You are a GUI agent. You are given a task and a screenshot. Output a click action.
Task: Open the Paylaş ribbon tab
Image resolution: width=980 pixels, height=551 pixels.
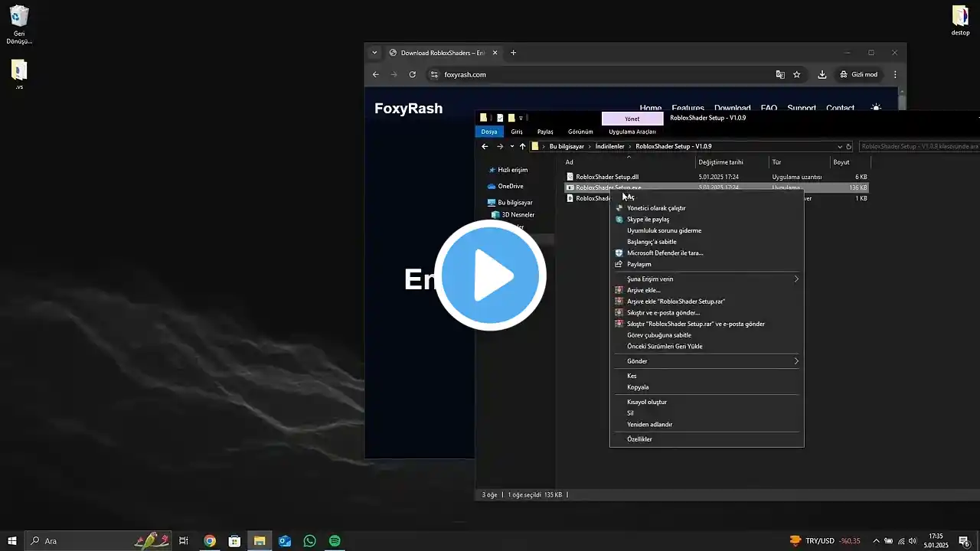(545, 132)
